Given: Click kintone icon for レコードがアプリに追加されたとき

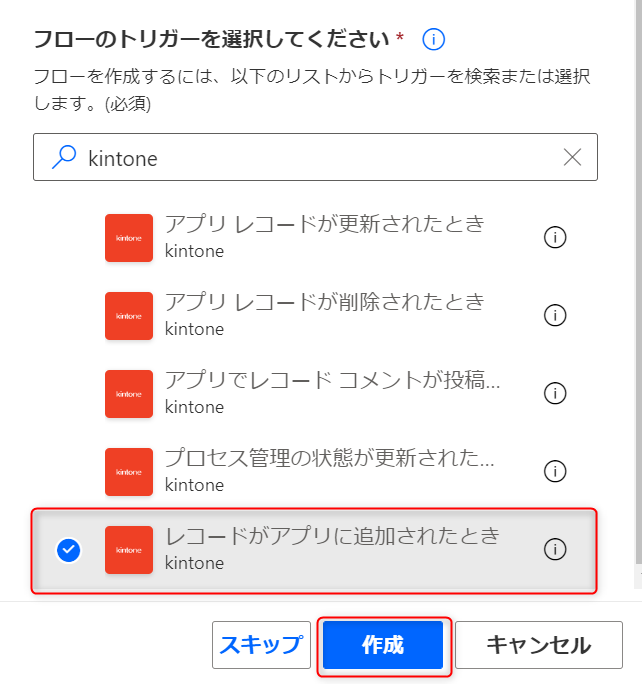Looking at the screenshot, I should (129, 550).
